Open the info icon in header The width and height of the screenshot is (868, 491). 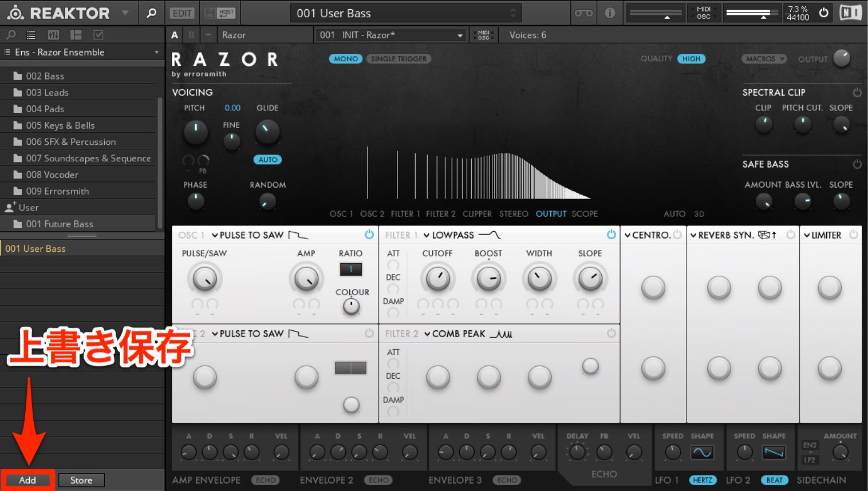click(x=610, y=13)
